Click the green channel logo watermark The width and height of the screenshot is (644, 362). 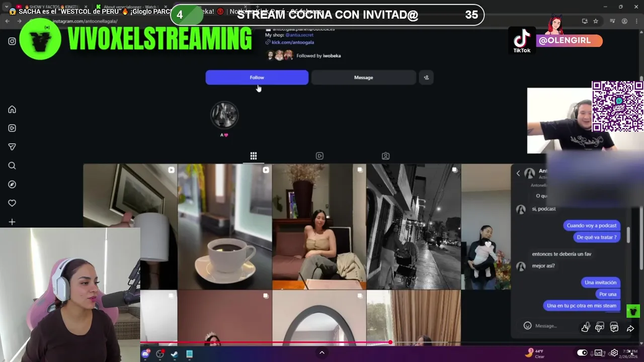633,311
